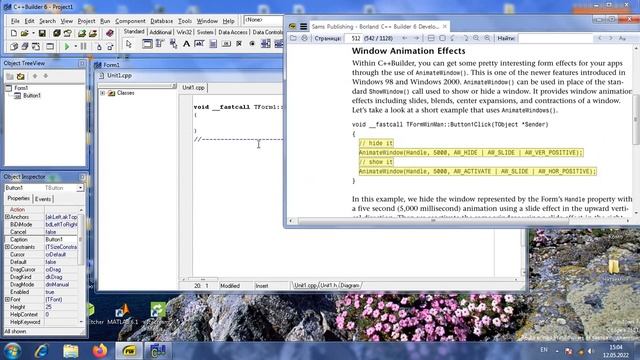The image size is (640, 360).
Task: Click the search field next to Найти
Action: [555, 38]
